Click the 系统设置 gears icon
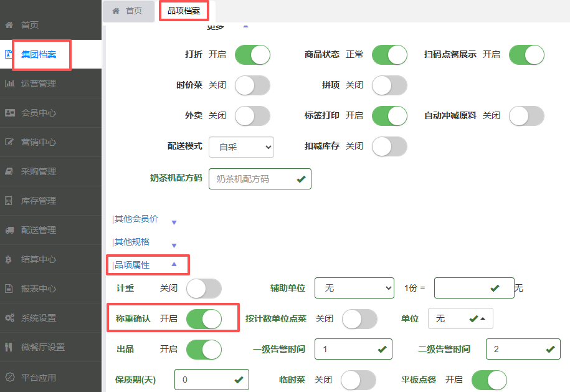This screenshot has height=392, width=570. click(x=9, y=318)
